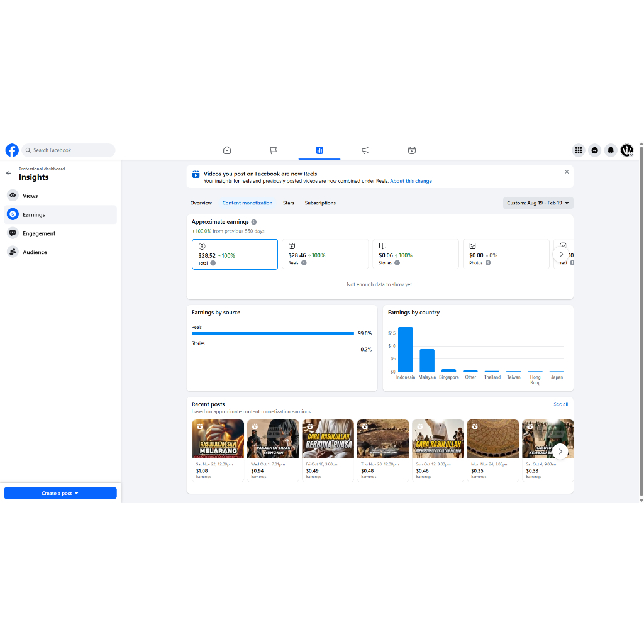
Task: Open the Ads megaphone icon
Action: (365, 150)
